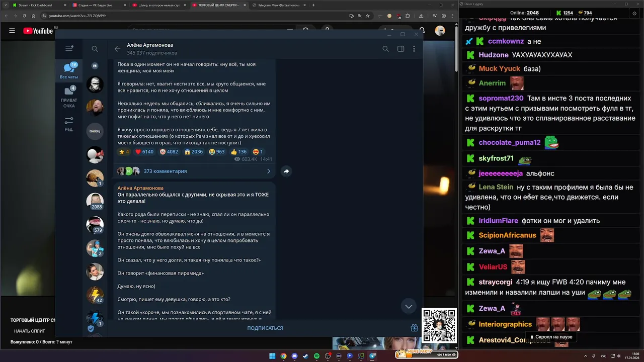Open the chat with 2088 unread messages
The width and height of the screenshot is (644, 362).
point(95,201)
